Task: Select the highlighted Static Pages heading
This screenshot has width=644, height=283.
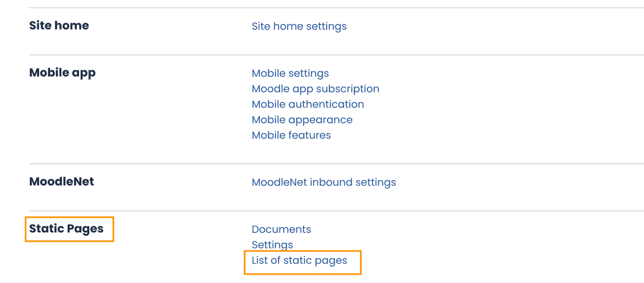Action: pos(66,229)
